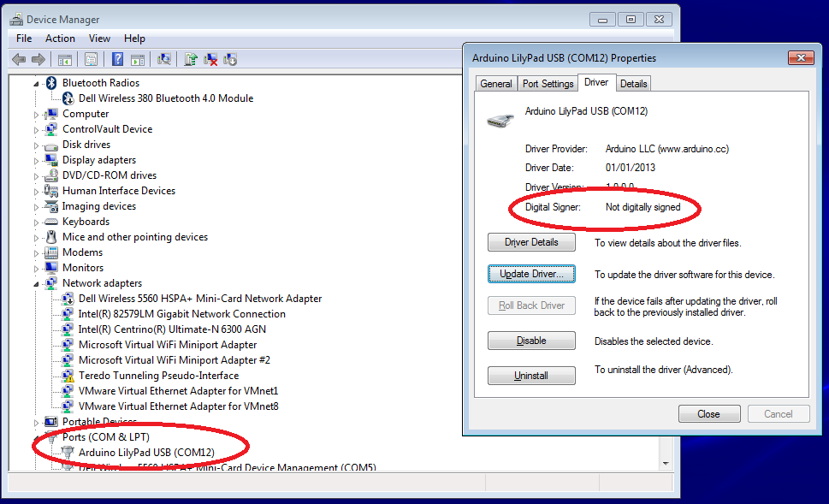This screenshot has width=829, height=504.
Task: Click the Device Manager title bar icon
Action: coord(16,20)
